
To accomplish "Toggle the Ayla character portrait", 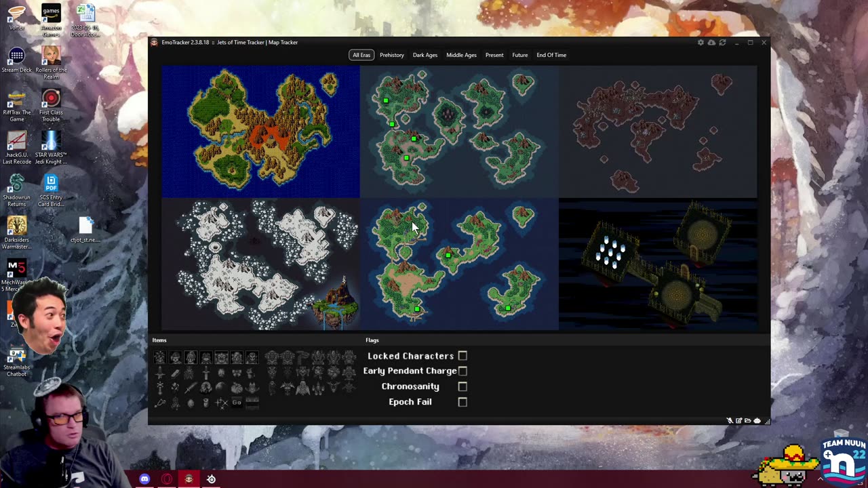I will pos(237,357).
